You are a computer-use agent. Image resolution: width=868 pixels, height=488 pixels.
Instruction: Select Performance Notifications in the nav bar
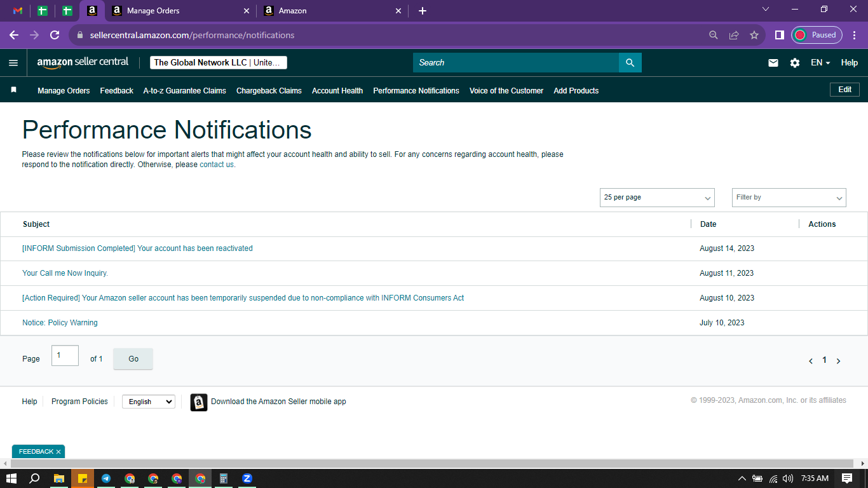tap(416, 91)
